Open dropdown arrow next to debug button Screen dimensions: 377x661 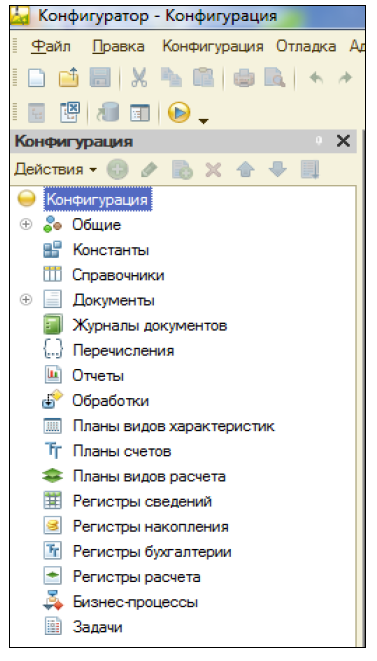pyautogui.click(x=203, y=121)
